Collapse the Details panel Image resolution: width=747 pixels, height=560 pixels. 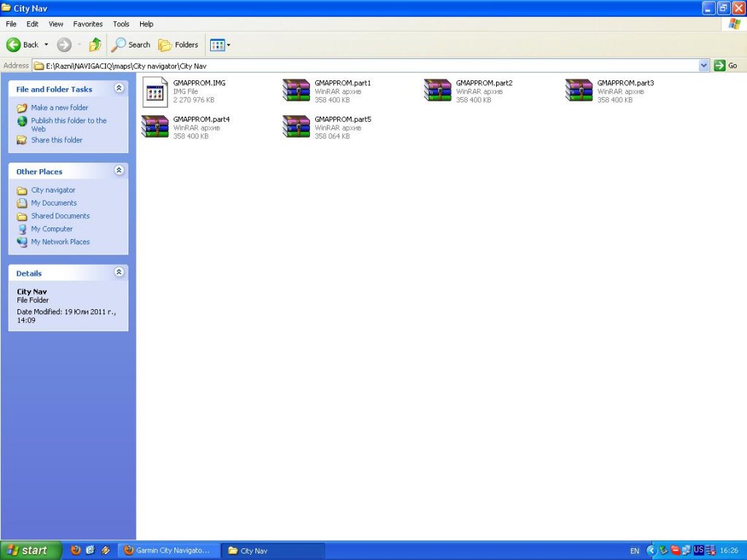(119, 273)
